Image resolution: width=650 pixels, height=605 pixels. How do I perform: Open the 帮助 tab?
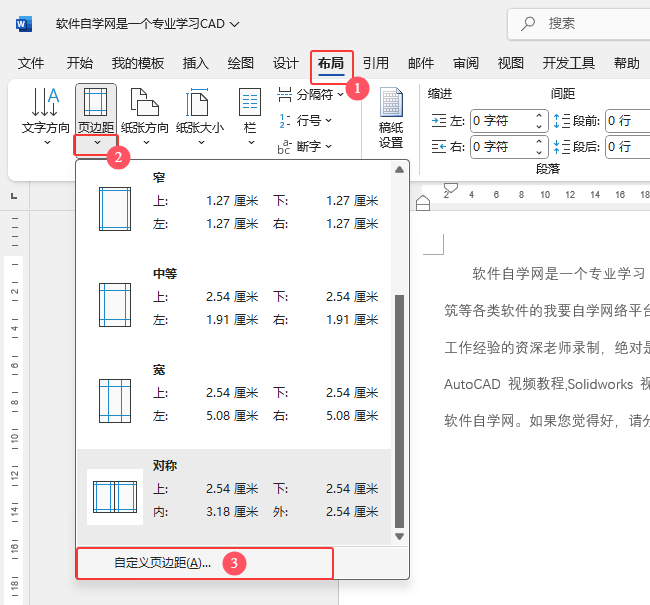[626, 63]
